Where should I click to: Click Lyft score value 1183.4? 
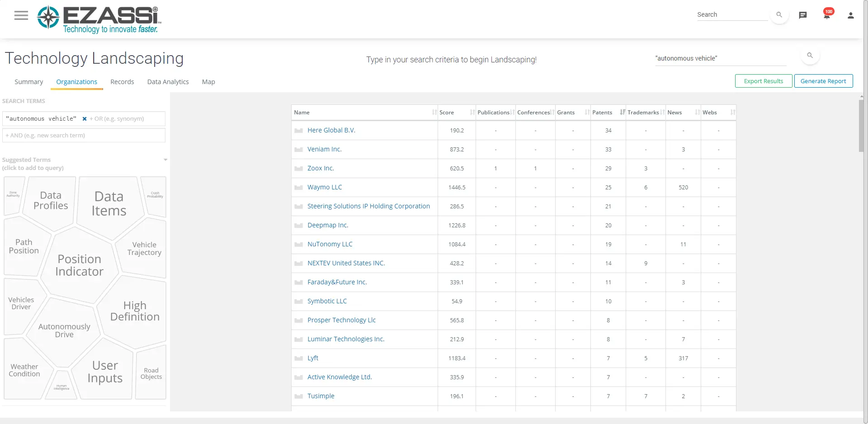click(457, 358)
